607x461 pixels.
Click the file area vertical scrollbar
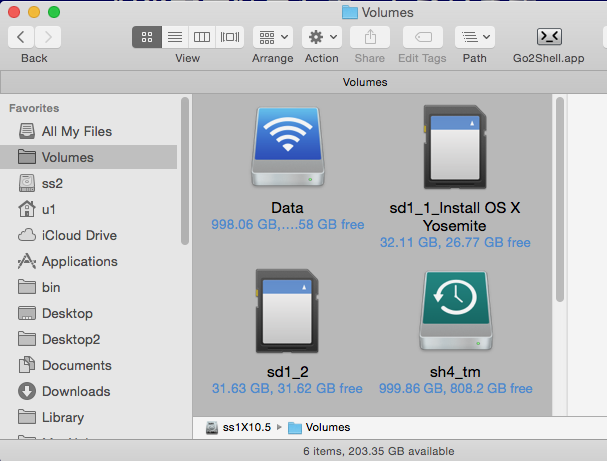click(559, 200)
